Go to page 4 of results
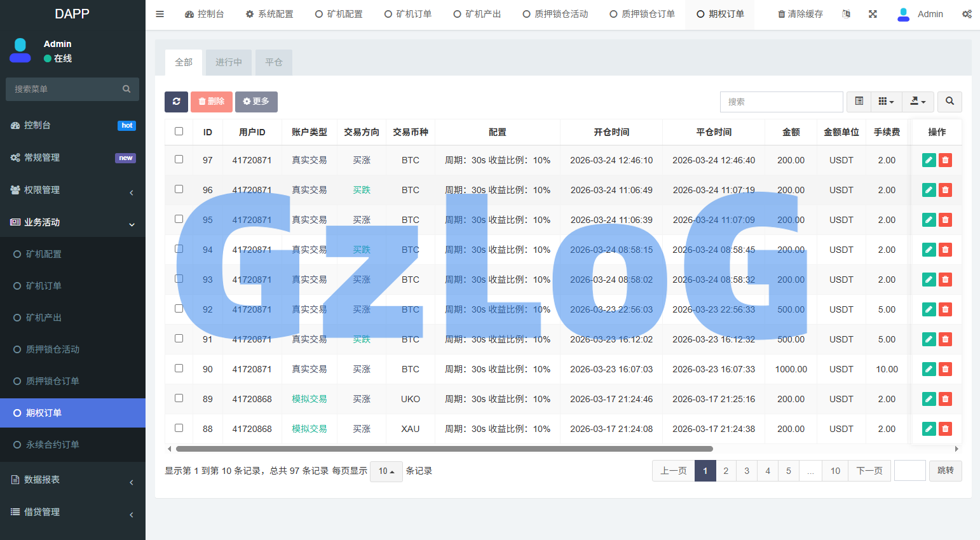The height and width of the screenshot is (540, 980). pos(768,471)
